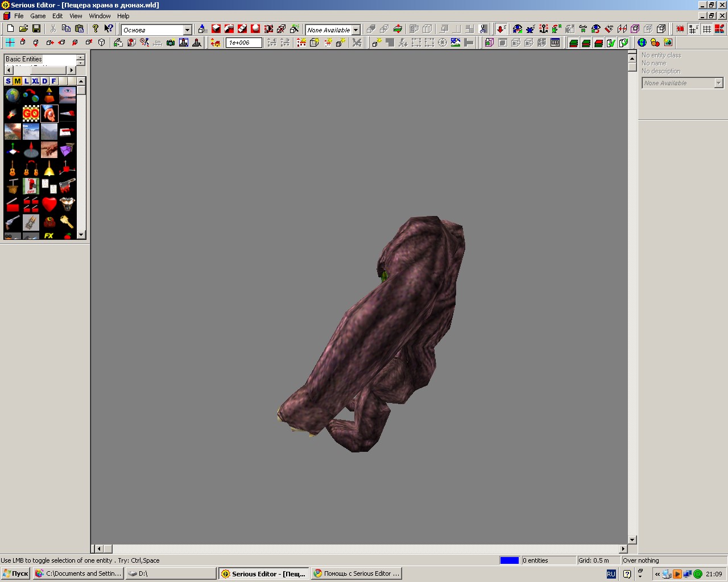The image size is (728, 582).
Task: Select the guitar sound entity
Action: [x=13, y=168]
